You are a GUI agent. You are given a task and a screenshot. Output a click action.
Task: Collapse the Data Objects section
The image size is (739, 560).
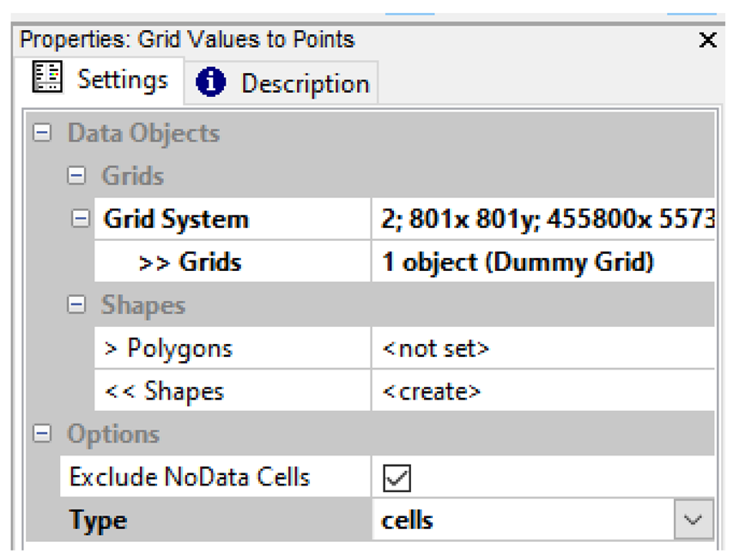tap(42, 134)
